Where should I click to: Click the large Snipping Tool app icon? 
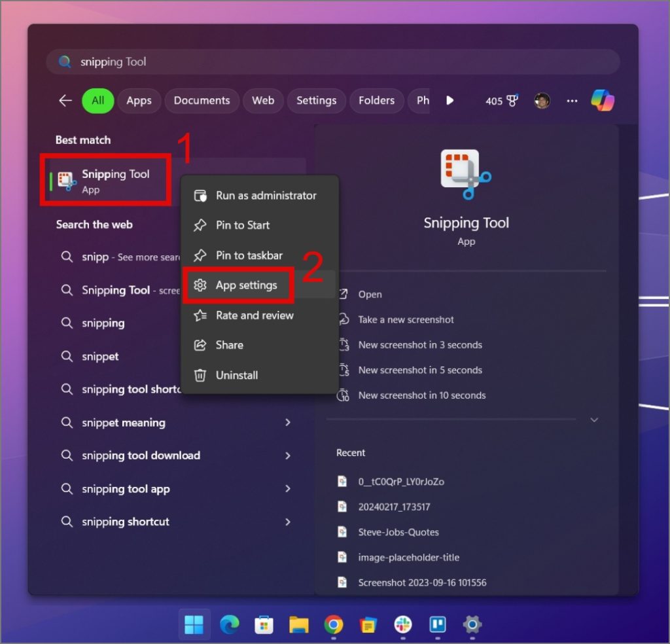466,174
